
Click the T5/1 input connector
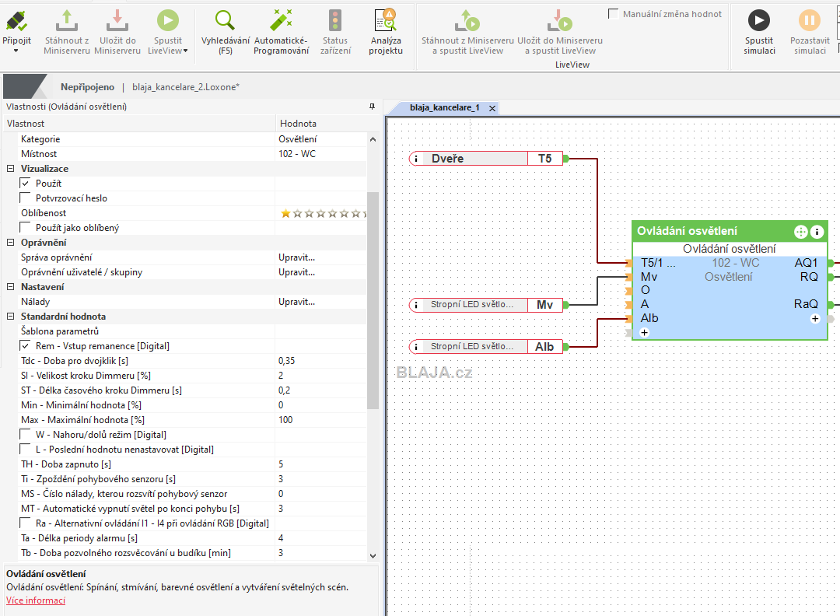click(628, 263)
